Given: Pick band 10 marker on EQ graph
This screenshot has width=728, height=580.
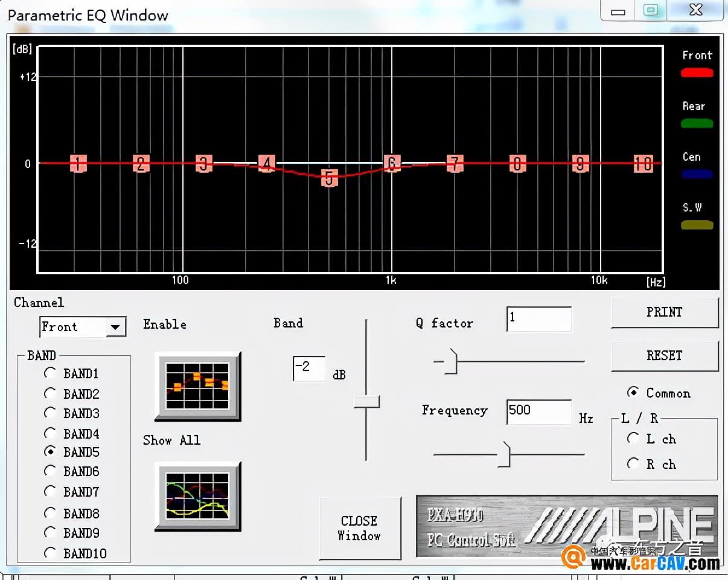Looking at the screenshot, I should [643, 163].
